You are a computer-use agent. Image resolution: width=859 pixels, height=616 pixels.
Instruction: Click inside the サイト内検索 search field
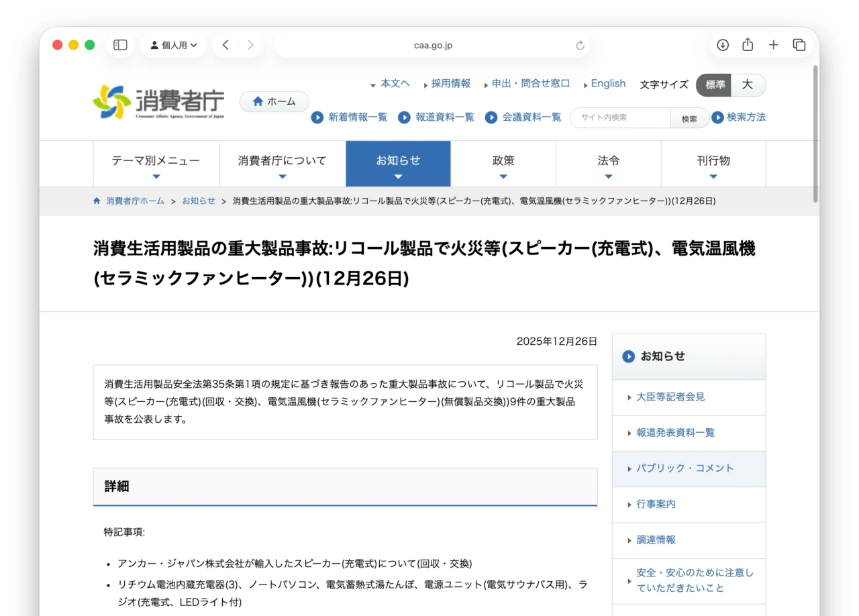coord(617,117)
